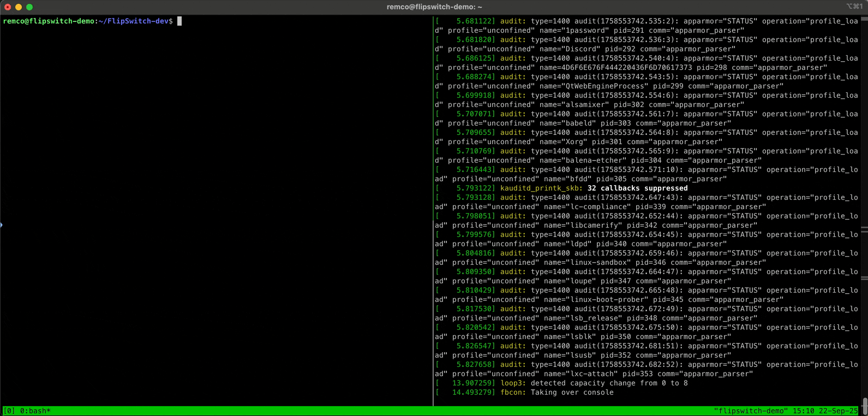Select the tmux window "0:bash*" in the status bar

(x=35, y=411)
